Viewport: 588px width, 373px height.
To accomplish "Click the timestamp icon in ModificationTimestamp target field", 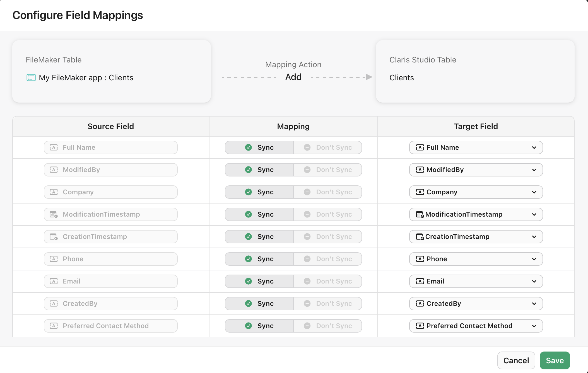I will 419,214.
